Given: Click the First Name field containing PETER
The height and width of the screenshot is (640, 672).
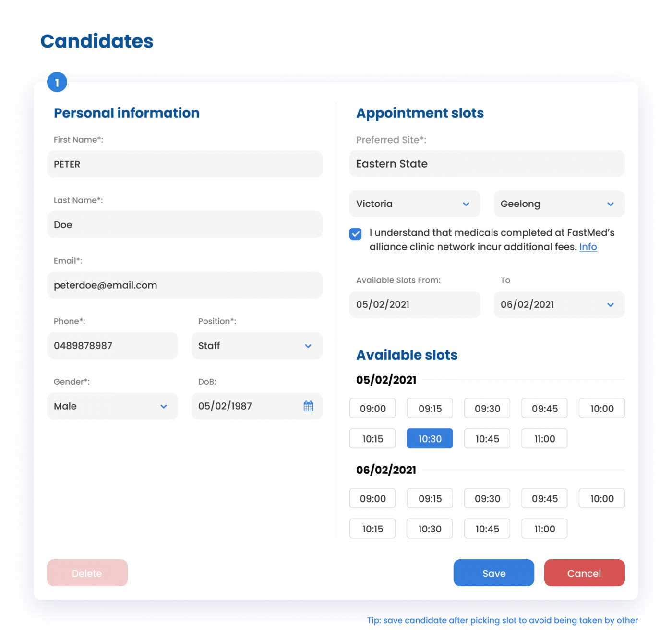Looking at the screenshot, I should point(184,164).
